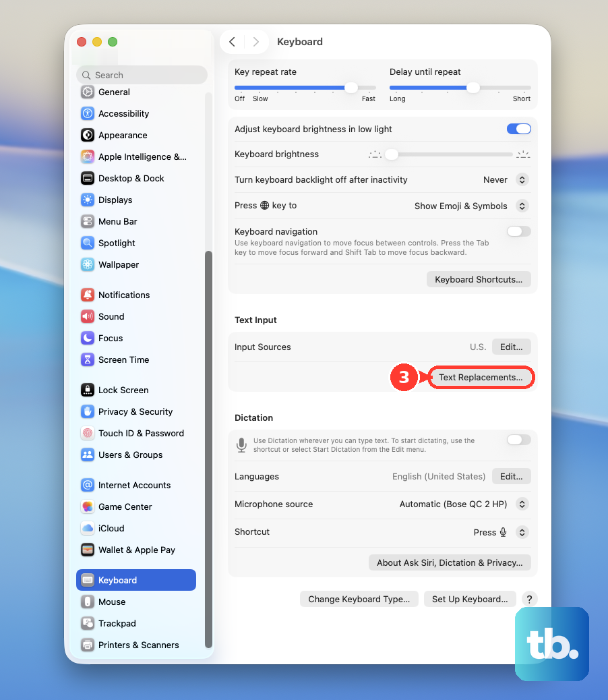Click the Dictation microphone icon

coord(241,445)
